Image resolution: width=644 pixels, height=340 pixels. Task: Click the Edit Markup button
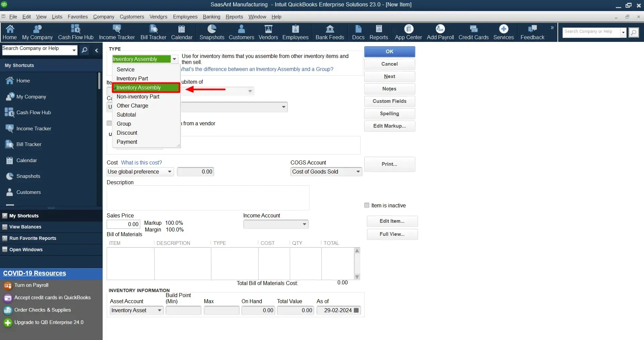389,126
